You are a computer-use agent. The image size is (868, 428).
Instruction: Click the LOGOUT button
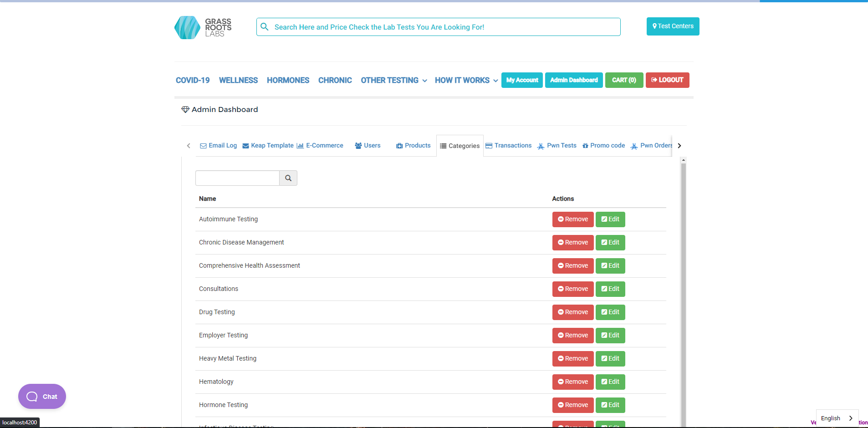pos(667,80)
